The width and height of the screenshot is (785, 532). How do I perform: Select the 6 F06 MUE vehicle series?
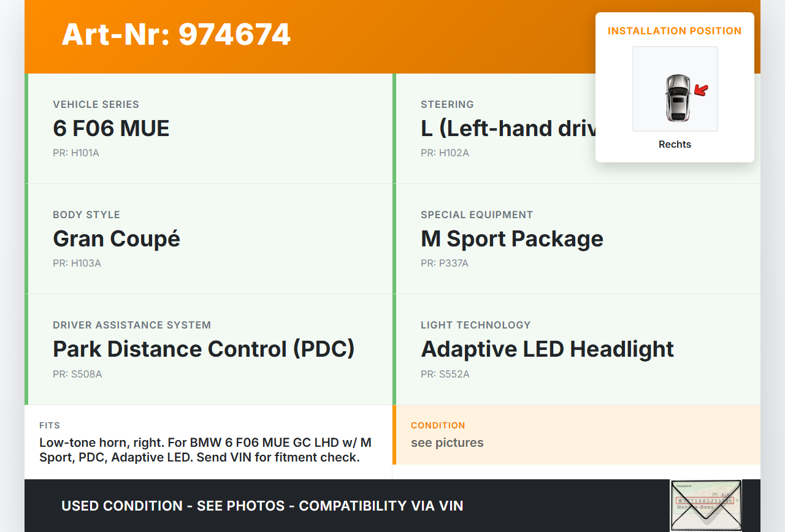[111, 128]
